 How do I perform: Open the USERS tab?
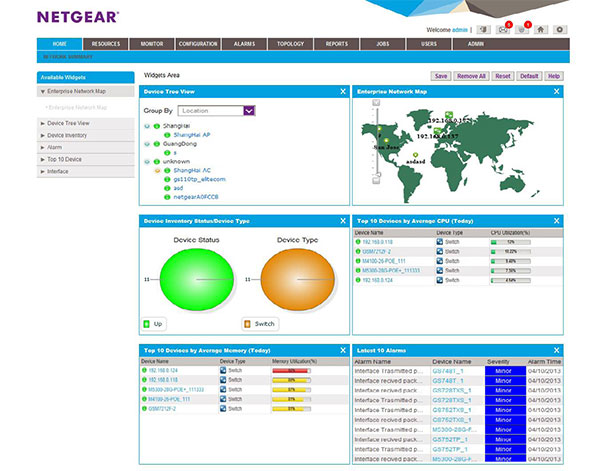(x=429, y=44)
